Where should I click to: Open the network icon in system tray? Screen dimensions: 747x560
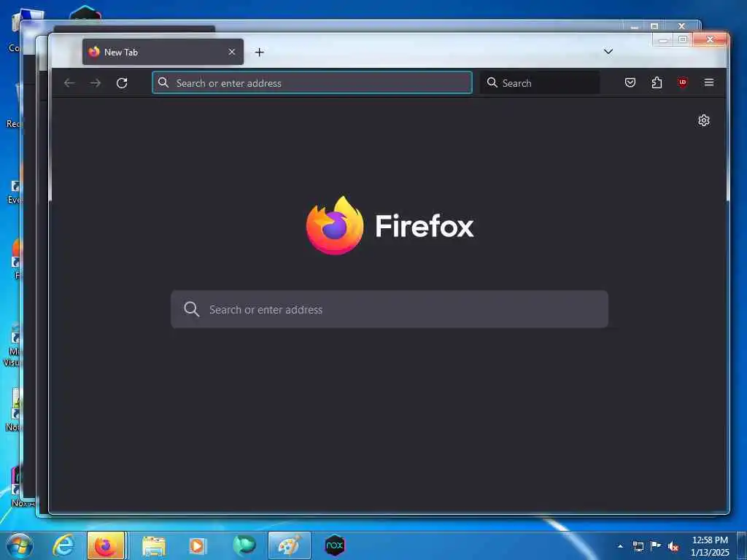638,546
